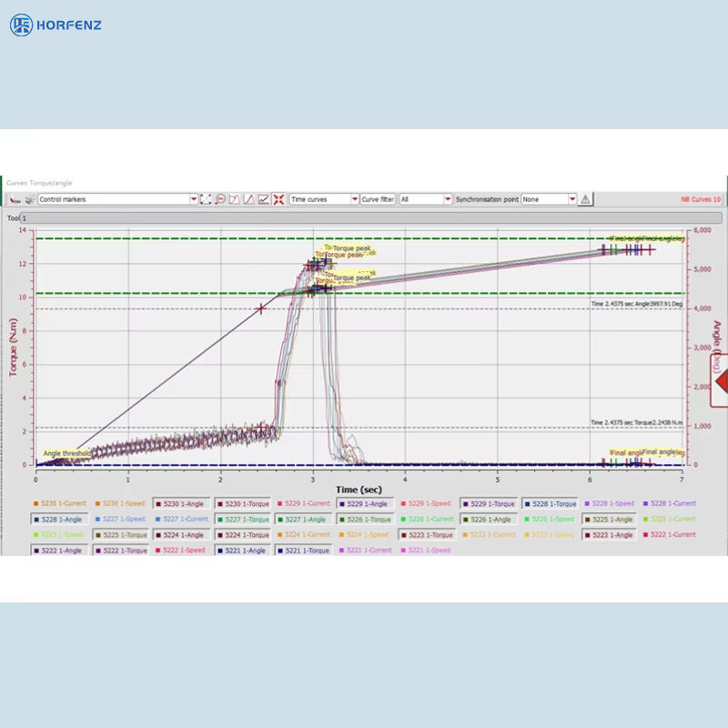Open the Control markers dropdown
Screen dimensions: 728x728
click(x=193, y=199)
